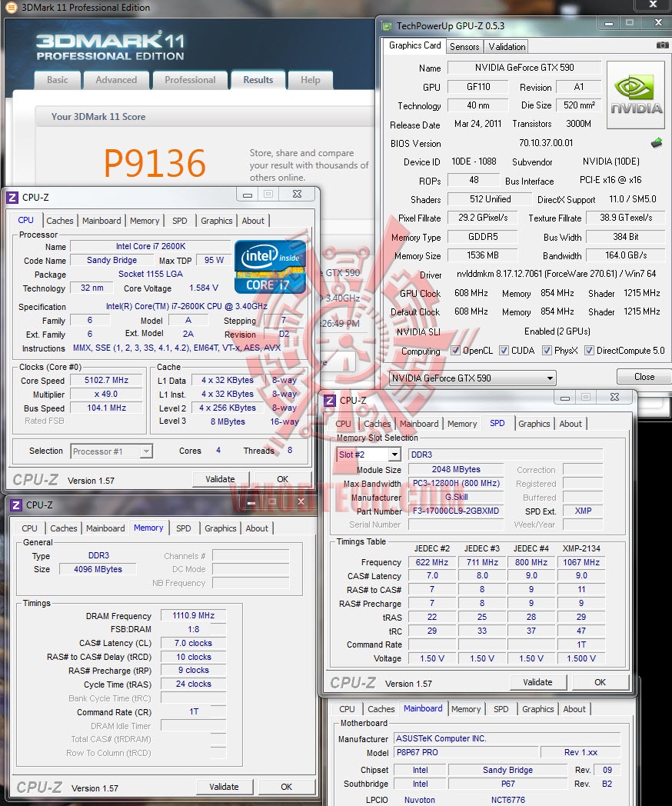Click the Max Bandwidth PC3-12800H field
Image resolution: width=672 pixels, height=806 pixels.
456,483
